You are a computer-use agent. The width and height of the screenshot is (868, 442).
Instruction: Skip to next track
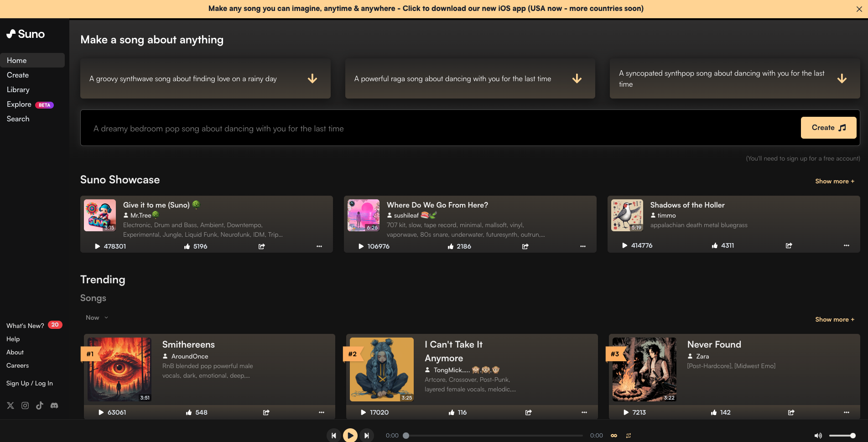click(367, 436)
